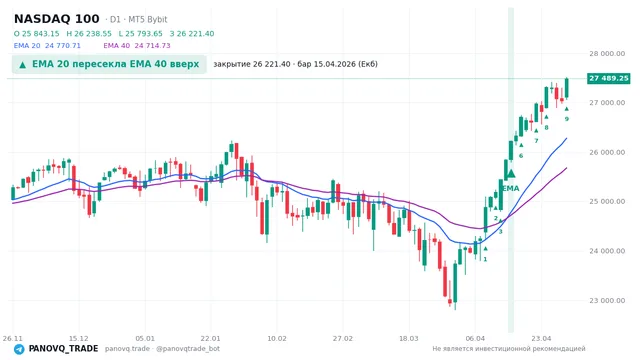Click the open value 'O 25 843.15'
This screenshot has height=360, width=640.
click(36, 33)
